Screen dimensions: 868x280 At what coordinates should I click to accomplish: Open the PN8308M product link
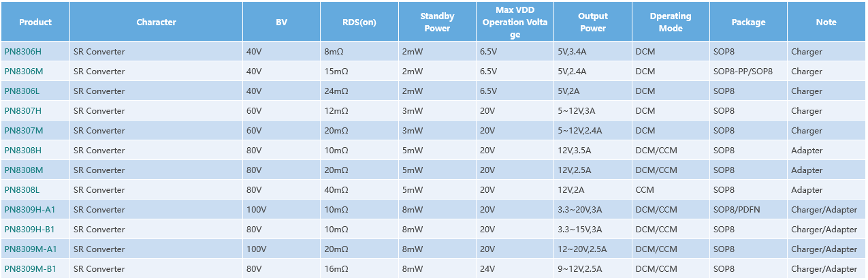point(24,170)
